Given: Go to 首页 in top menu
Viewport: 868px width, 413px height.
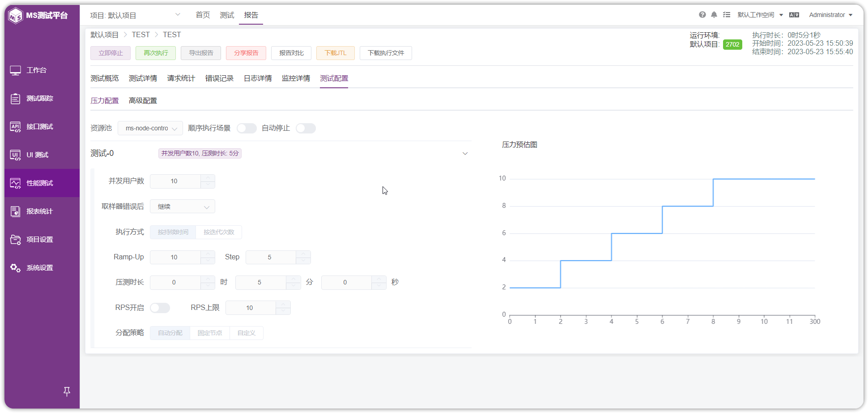Looking at the screenshot, I should pyautogui.click(x=203, y=15).
